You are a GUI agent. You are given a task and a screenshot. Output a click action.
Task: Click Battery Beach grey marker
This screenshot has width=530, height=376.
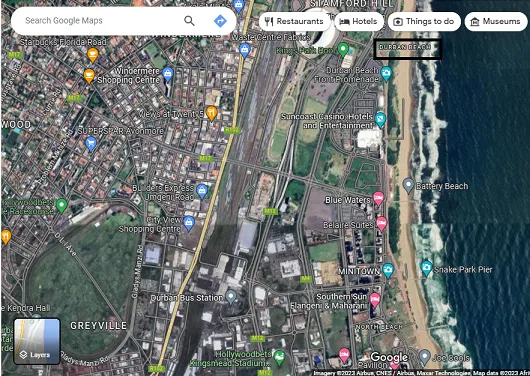point(408,186)
